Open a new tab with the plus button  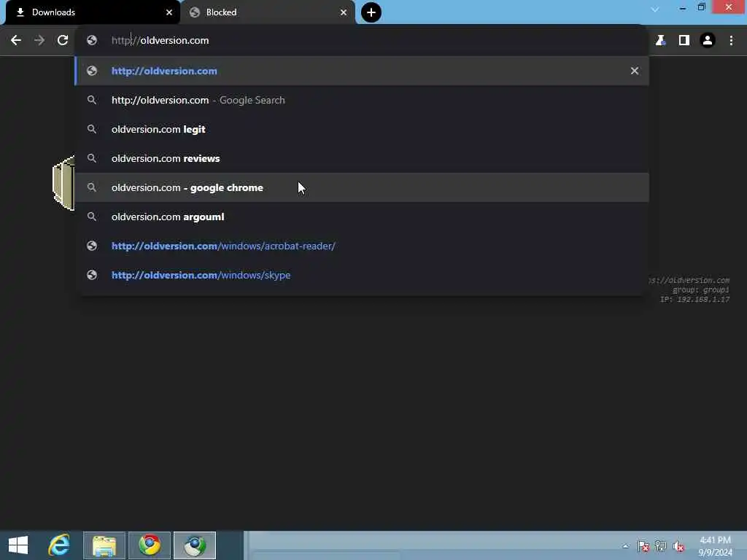(371, 12)
